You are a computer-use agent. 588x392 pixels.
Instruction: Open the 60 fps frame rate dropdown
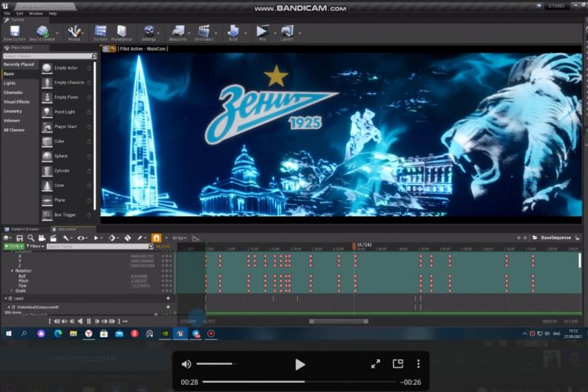[178, 238]
